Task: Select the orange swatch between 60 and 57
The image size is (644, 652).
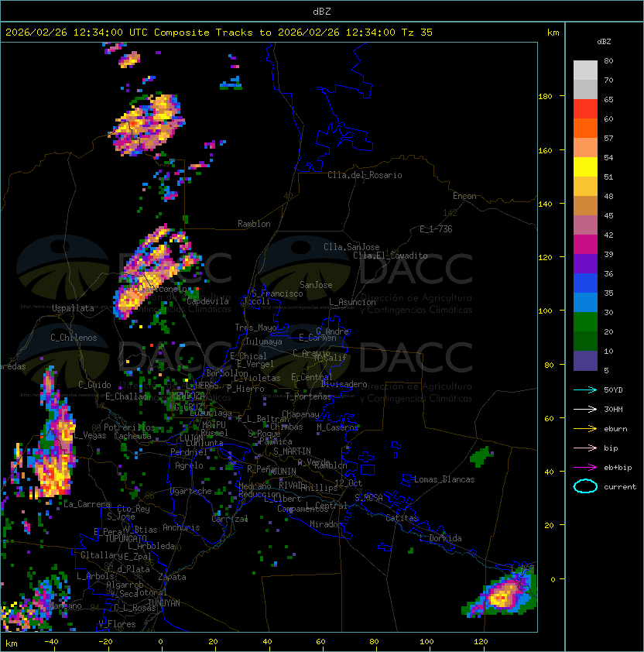Action: [x=585, y=128]
